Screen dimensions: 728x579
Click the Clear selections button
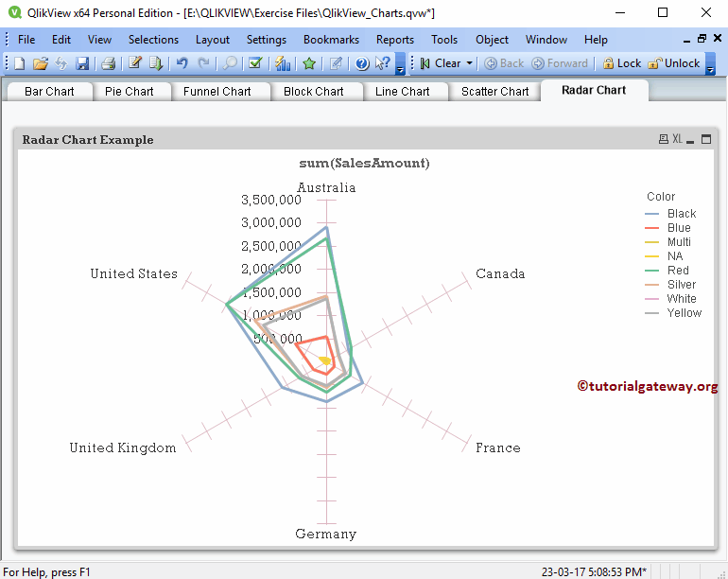pyautogui.click(x=442, y=63)
